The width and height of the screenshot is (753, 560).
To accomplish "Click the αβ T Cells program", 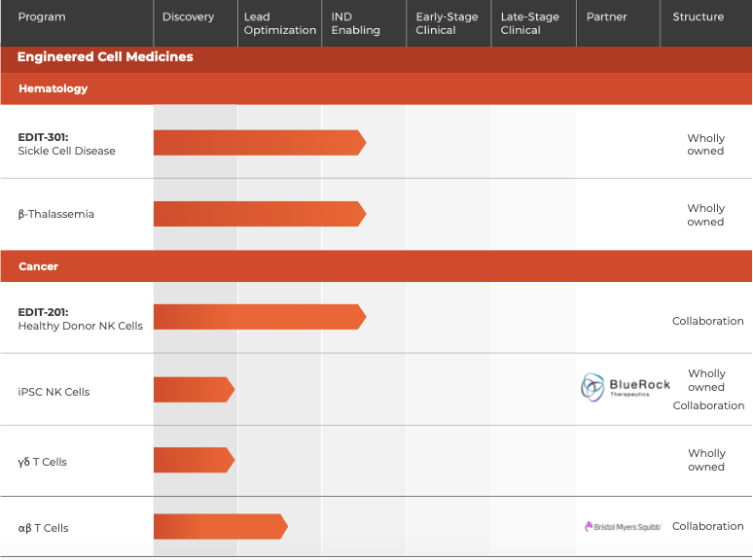I will tap(43, 528).
